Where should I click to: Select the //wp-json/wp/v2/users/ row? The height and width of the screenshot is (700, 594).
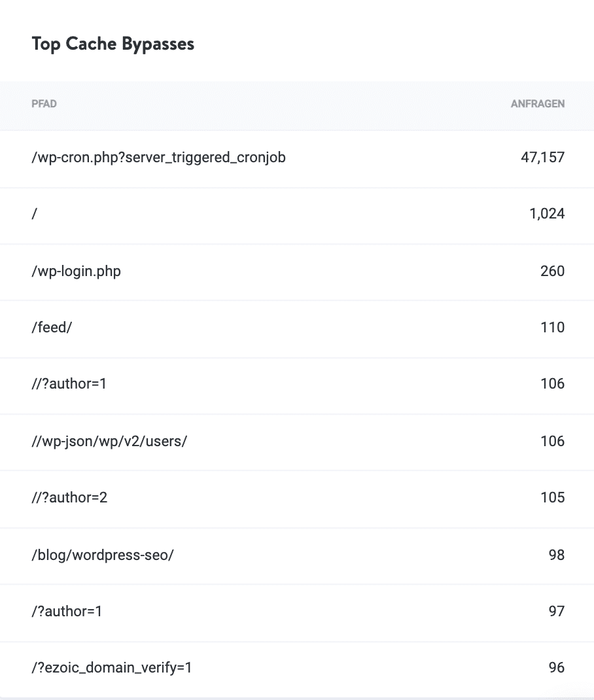point(109,442)
